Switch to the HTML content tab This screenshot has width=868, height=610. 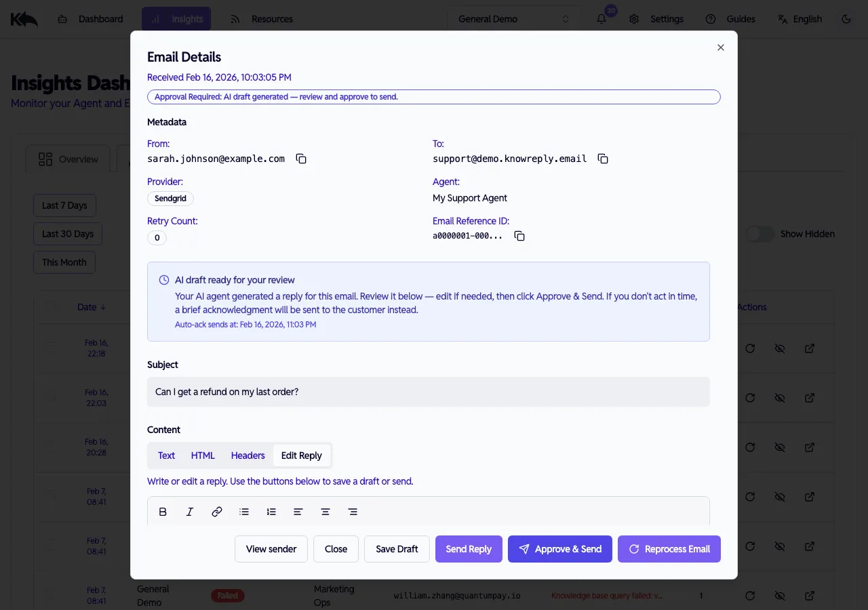click(x=203, y=455)
